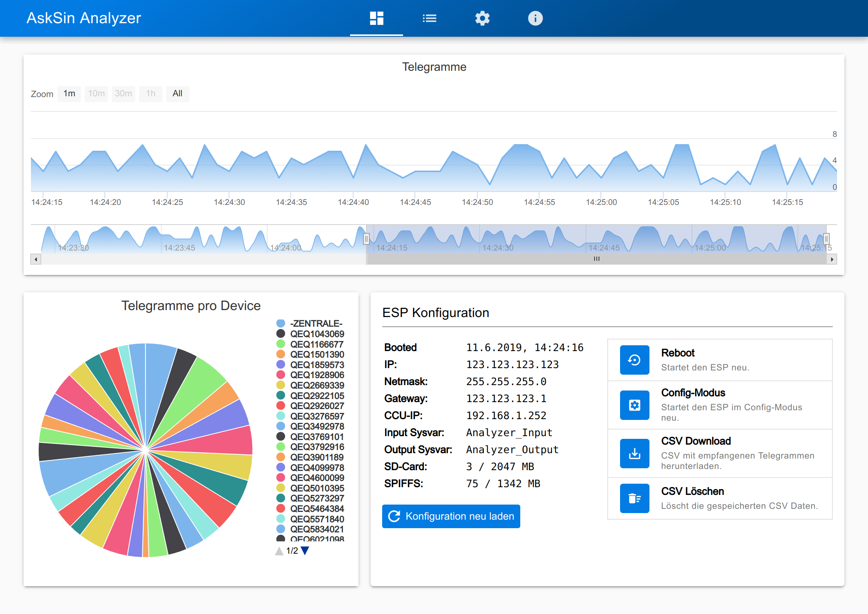Toggle QEQ4600099 legend entry

(x=310, y=478)
